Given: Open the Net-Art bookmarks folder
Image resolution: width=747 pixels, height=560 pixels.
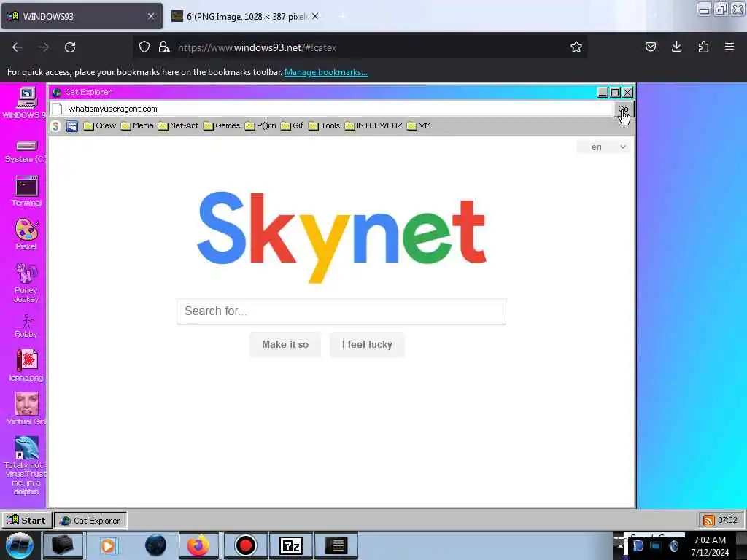Looking at the screenshot, I should click(178, 125).
